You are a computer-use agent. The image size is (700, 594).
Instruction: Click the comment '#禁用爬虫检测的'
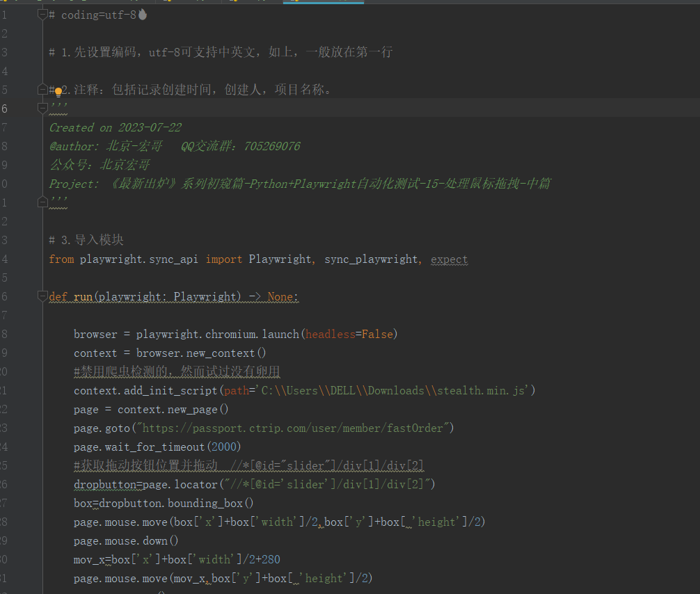[124, 371]
